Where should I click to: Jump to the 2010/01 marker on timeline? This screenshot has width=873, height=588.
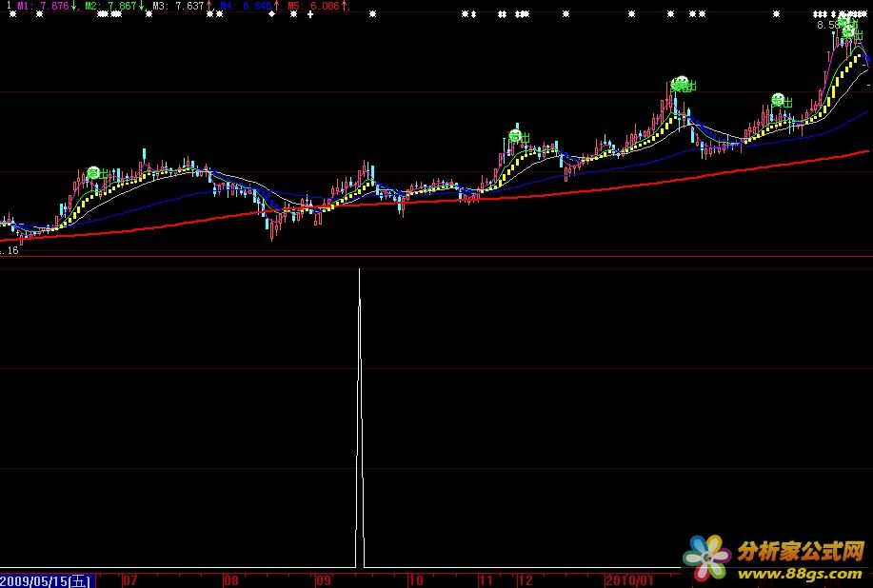pyautogui.click(x=630, y=579)
